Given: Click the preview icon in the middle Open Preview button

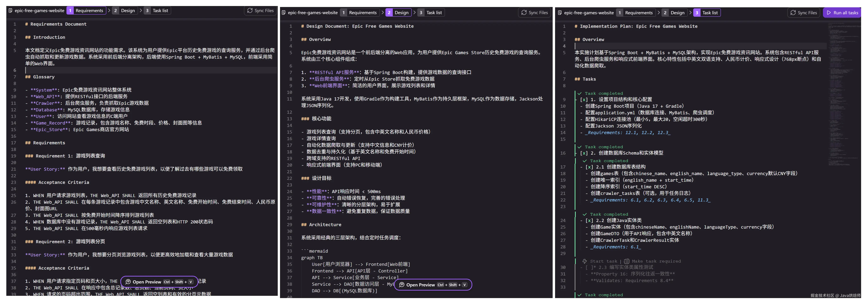Looking at the screenshot, I should tap(402, 285).
